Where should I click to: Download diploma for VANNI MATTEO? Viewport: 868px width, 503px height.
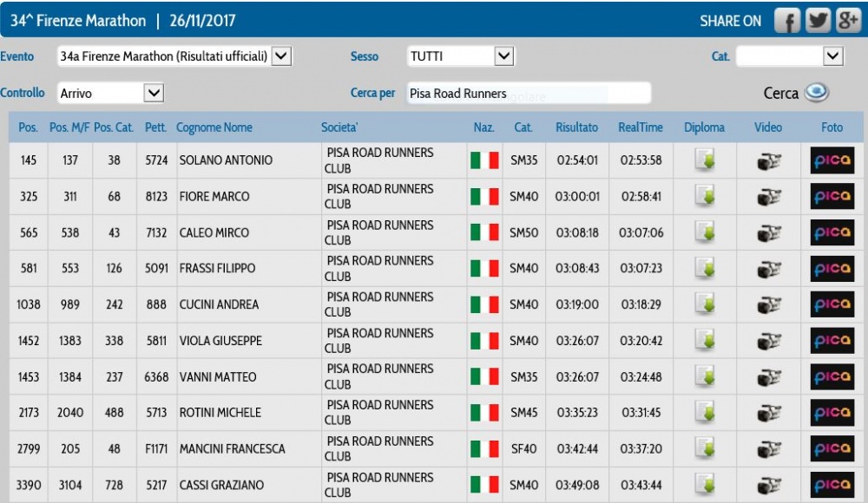pos(705,377)
